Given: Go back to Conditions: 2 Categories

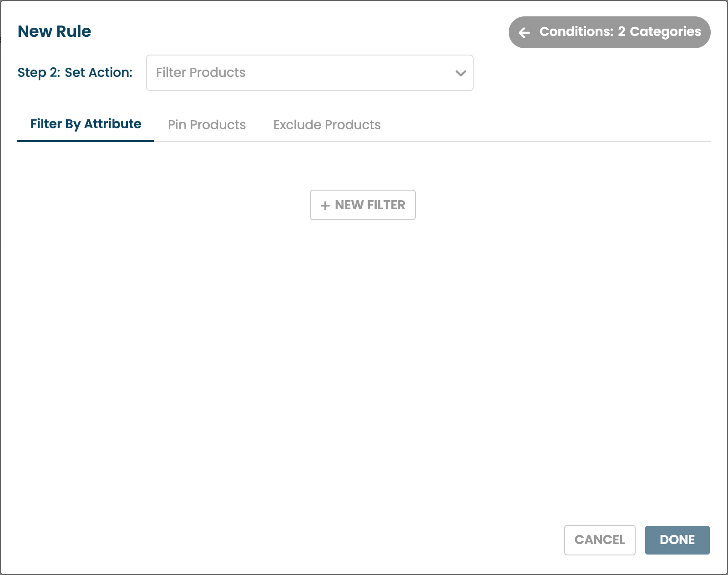Looking at the screenshot, I should (609, 32).
